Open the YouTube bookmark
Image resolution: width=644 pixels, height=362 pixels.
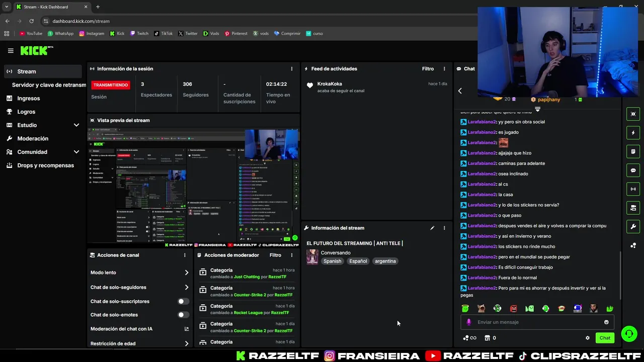[31, 34]
